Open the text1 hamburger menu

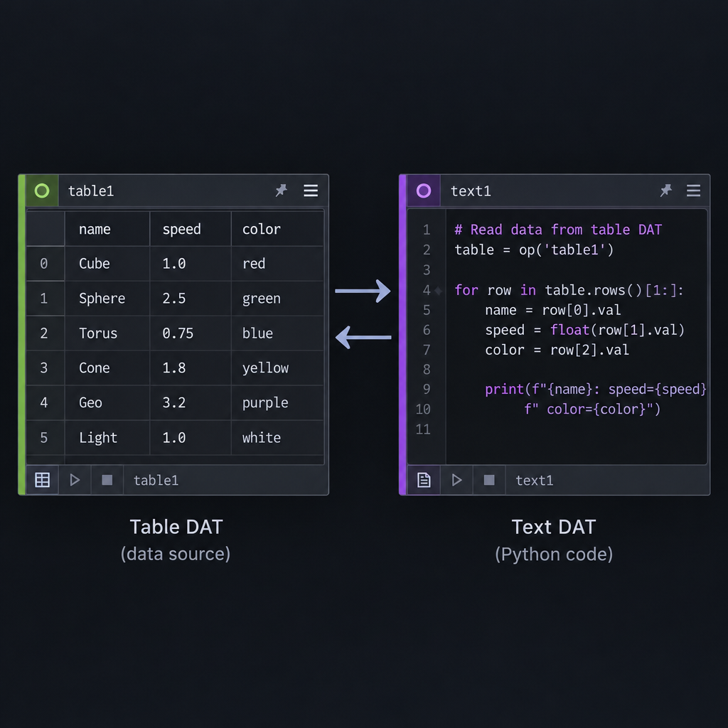(x=693, y=191)
